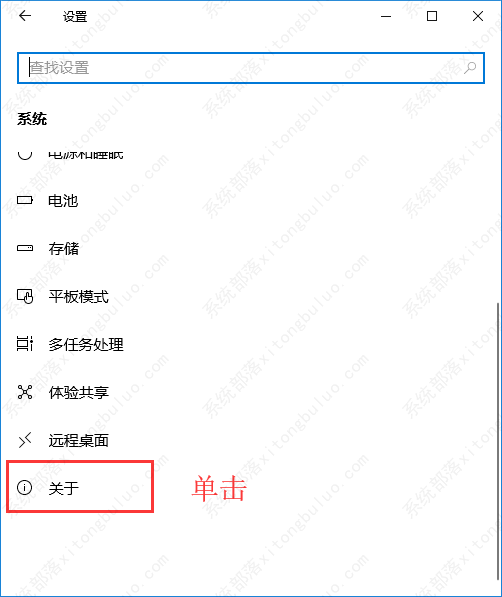The image size is (502, 597).
Task: Click the partially visible power icon
Action: (25, 155)
